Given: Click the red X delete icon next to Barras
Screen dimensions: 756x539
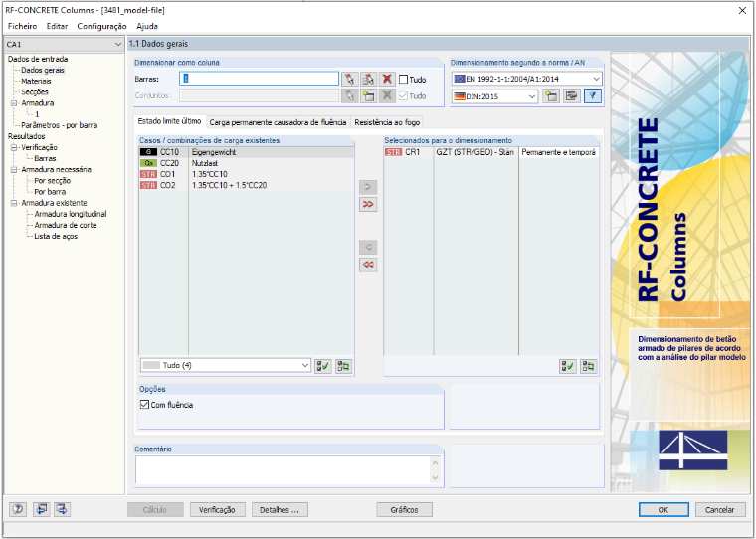Looking at the screenshot, I should point(387,80).
